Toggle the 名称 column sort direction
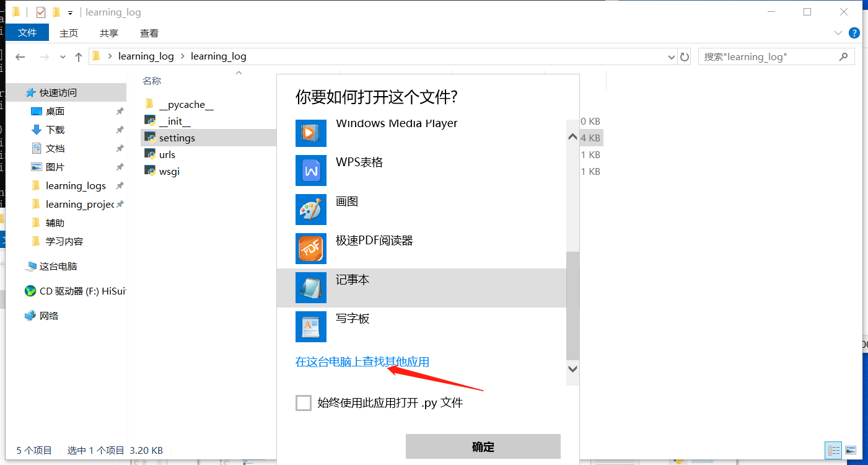868x465 pixels. tap(151, 81)
